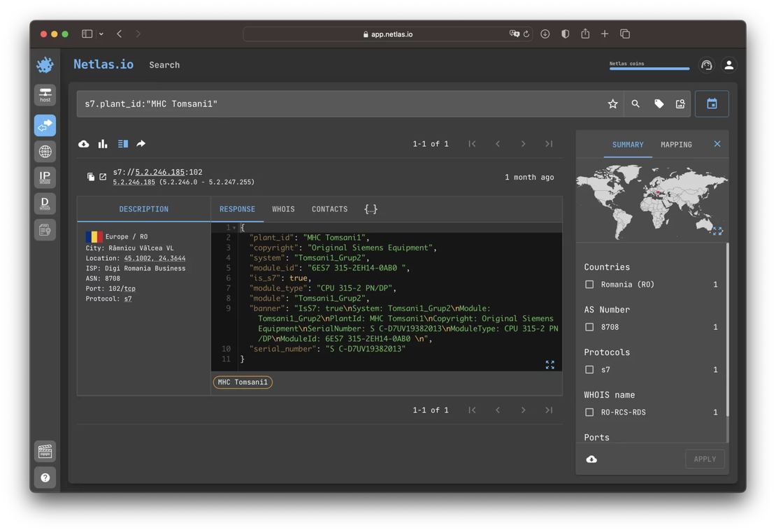
Task: Expand the JSON response to fullscreen
Action: [x=549, y=364]
